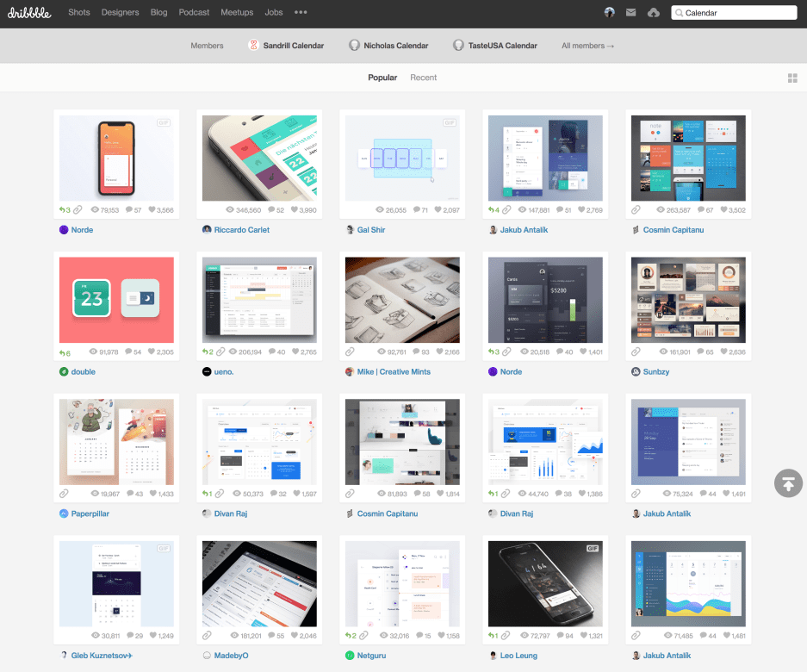Open Gleb Kuznetsov profile link
Viewport: 807px width, 672px height.
102,655
